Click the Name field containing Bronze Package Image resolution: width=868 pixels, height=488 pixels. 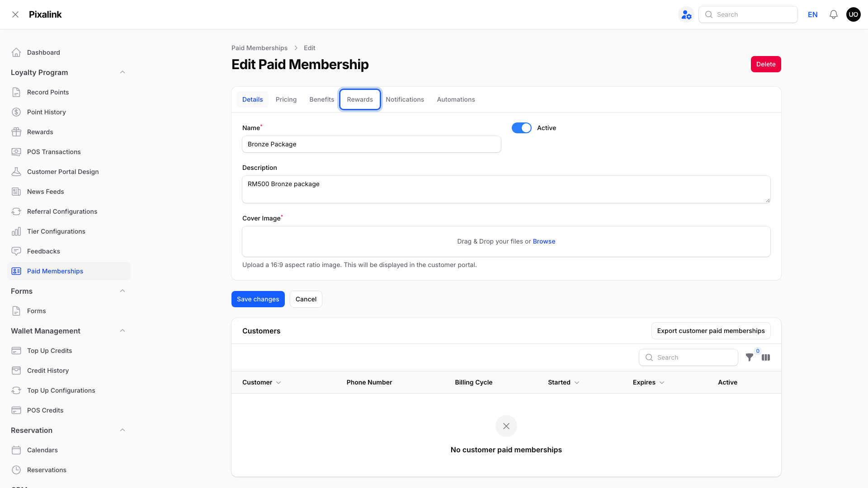[372, 144]
